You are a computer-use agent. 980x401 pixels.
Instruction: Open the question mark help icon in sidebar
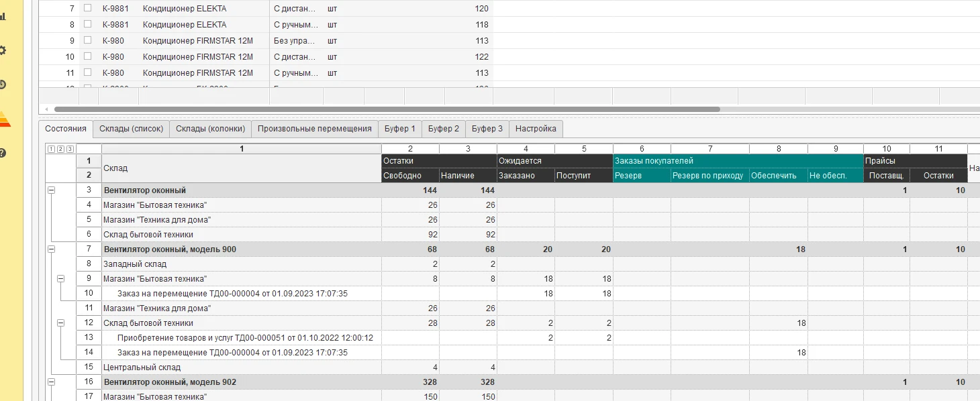click(x=3, y=153)
